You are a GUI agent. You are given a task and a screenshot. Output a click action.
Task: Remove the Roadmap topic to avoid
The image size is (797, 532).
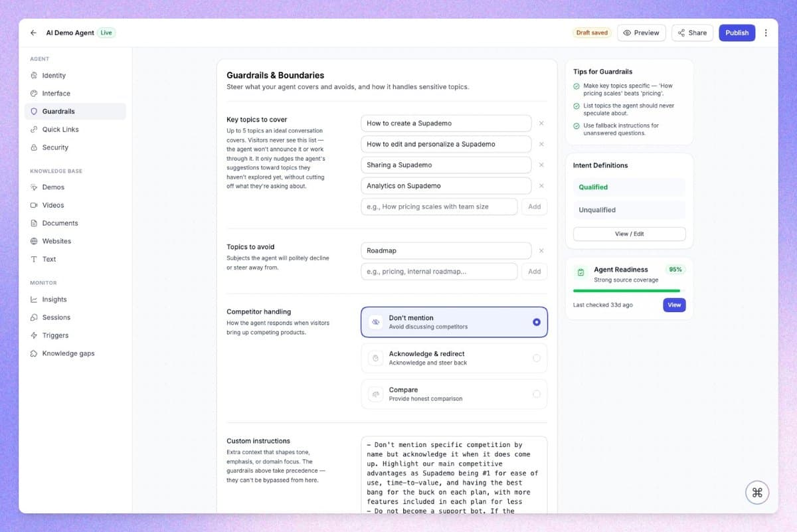point(541,250)
